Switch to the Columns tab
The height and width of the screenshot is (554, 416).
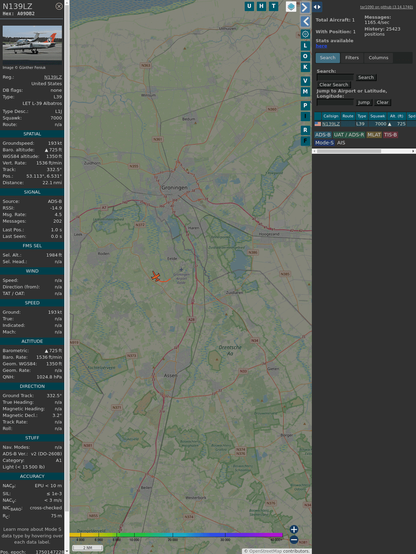[x=378, y=58]
